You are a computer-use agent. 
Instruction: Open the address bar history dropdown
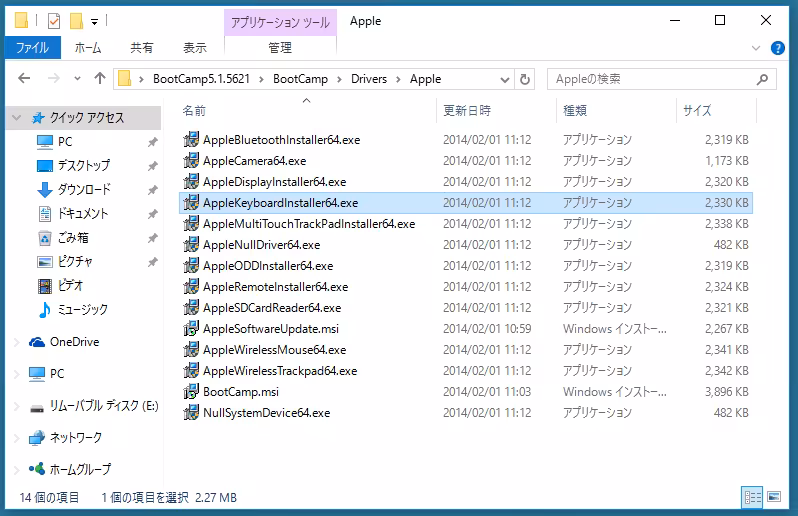[x=504, y=79]
